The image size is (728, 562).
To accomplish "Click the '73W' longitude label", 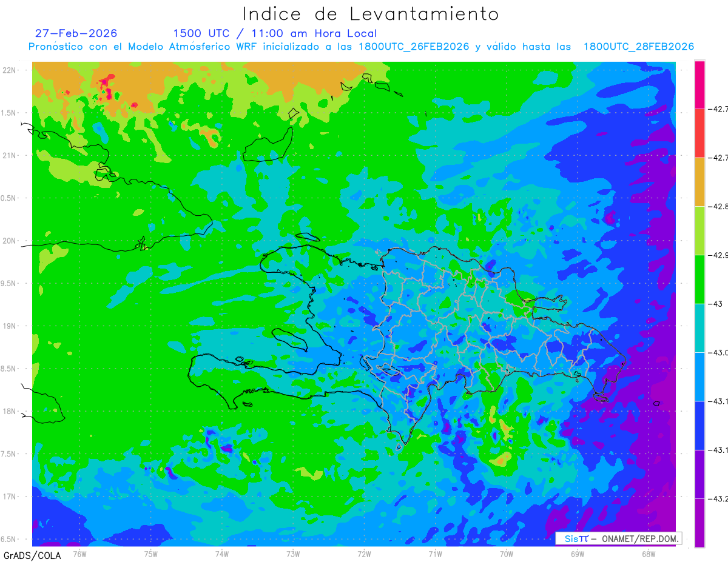I will (293, 554).
